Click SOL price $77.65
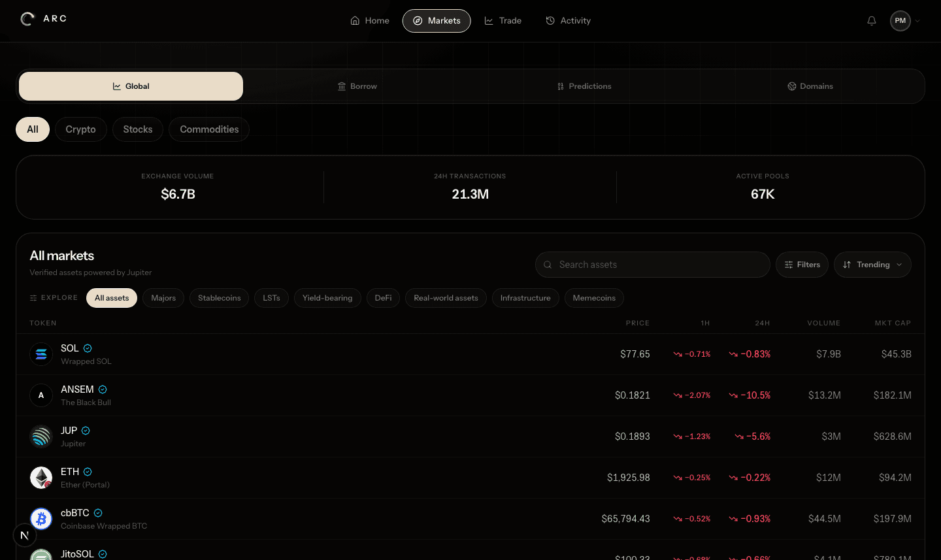This screenshot has height=560, width=941. click(x=635, y=354)
